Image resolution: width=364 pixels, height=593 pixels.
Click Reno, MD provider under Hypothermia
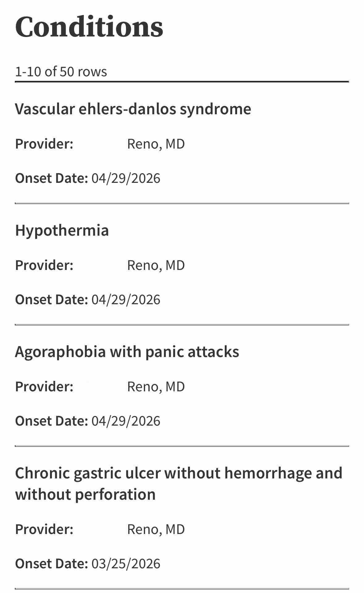[x=156, y=265]
